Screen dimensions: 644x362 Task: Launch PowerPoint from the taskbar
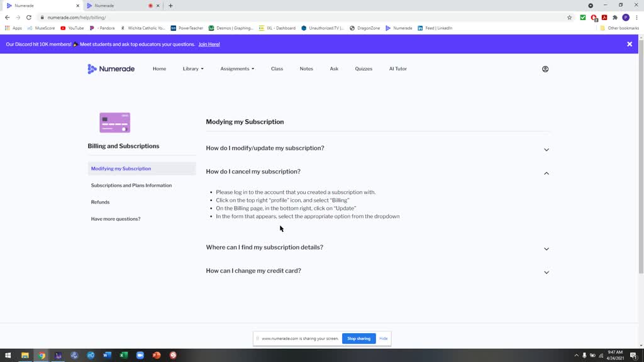[157, 355]
